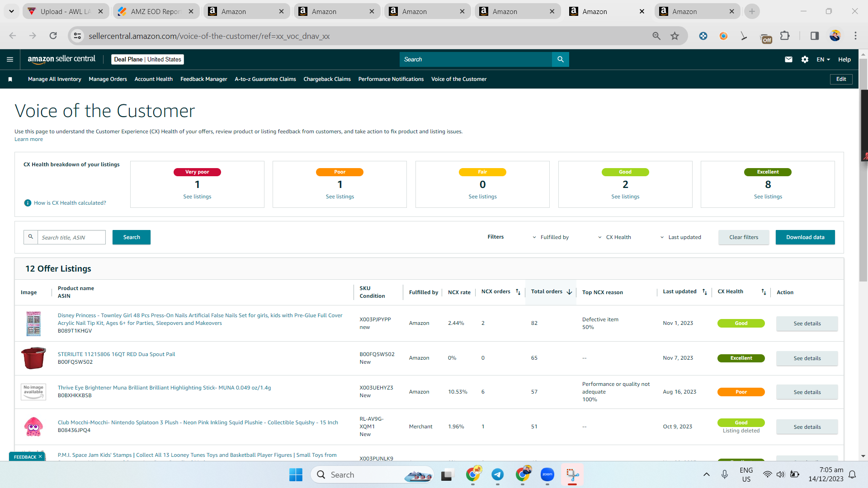The width and height of the screenshot is (868, 488).
Task: Bookmark this page with the star icon
Action: click(x=675, y=36)
